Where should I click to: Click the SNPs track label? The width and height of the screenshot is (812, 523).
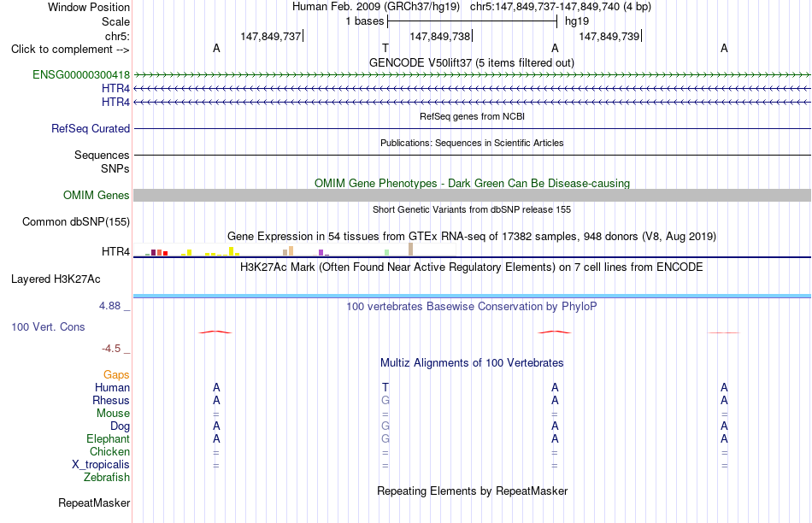click(x=115, y=168)
